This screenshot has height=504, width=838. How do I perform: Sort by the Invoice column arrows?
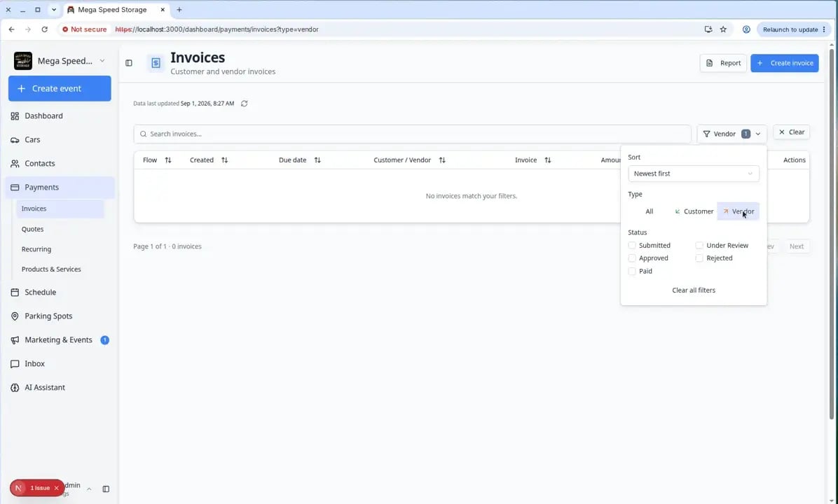click(x=548, y=160)
